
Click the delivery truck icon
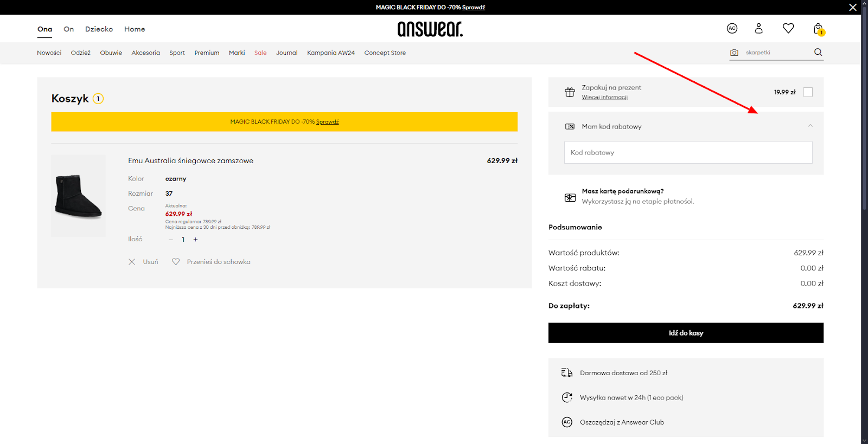click(567, 372)
